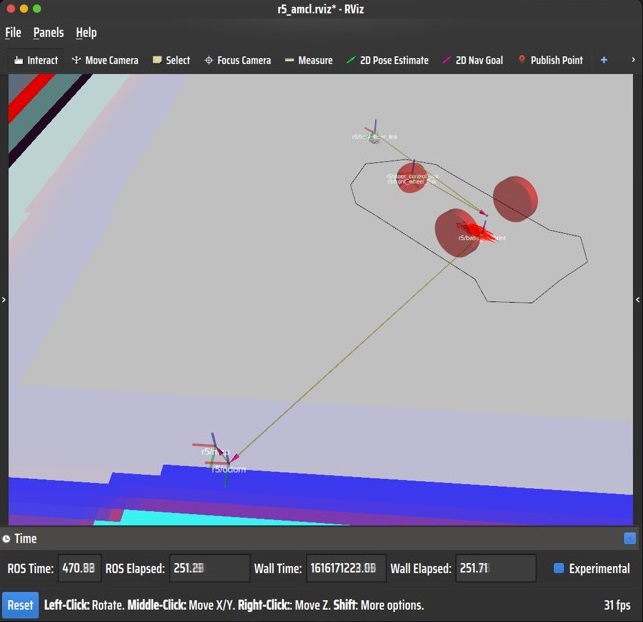Viewport: 643px width, 622px height.
Task: Toggle the Experimental checkbox
Action: coord(559,569)
